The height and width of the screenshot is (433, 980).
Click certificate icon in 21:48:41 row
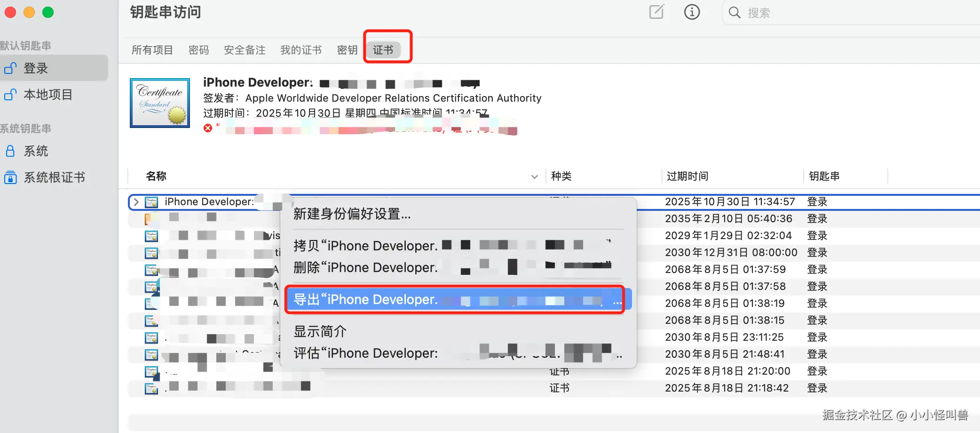coord(151,355)
